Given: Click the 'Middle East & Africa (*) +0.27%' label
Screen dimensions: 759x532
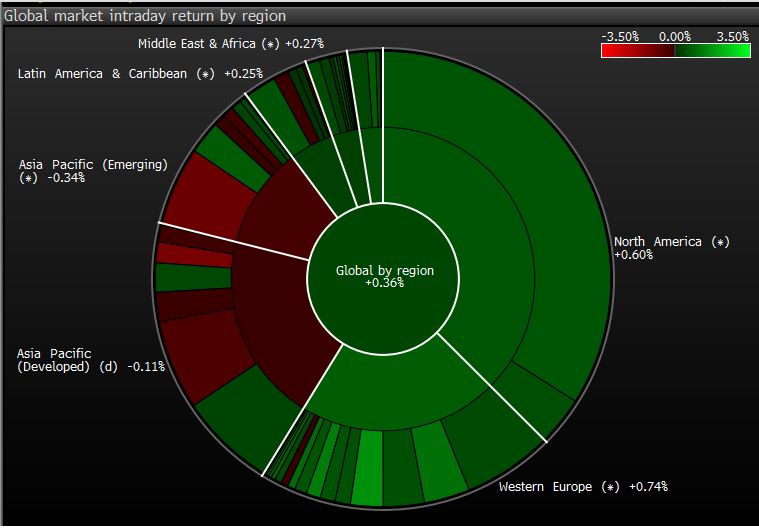Looking at the screenshot, I should (x=231, y=44).
